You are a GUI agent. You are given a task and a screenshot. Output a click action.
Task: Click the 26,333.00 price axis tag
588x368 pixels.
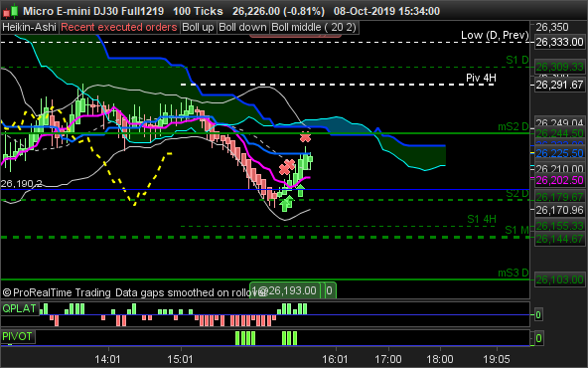coord(559,42)
